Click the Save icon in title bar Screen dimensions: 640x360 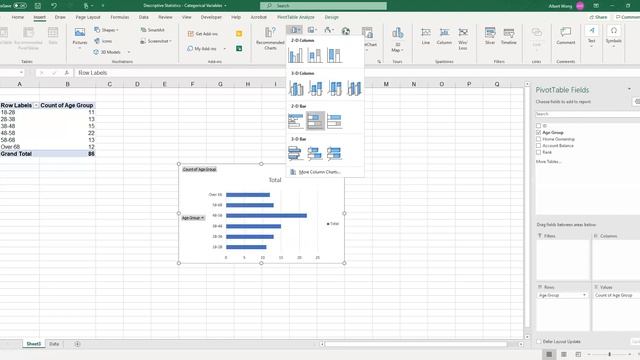38,6
